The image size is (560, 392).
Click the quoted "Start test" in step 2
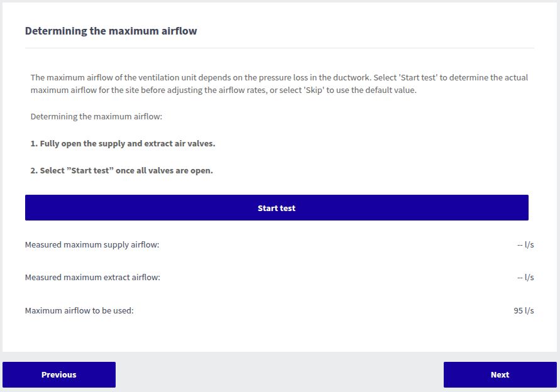coord(91,170)
